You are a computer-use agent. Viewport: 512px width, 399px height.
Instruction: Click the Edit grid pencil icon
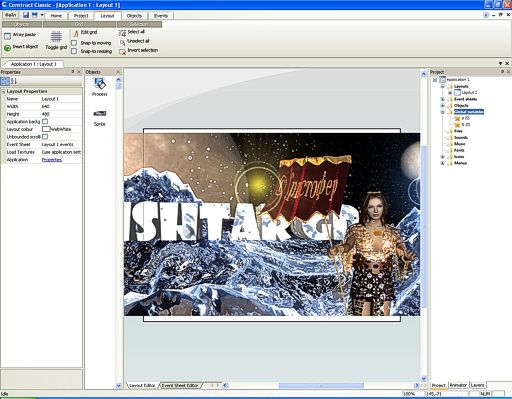pyautogui.click(x=76, y=33)
